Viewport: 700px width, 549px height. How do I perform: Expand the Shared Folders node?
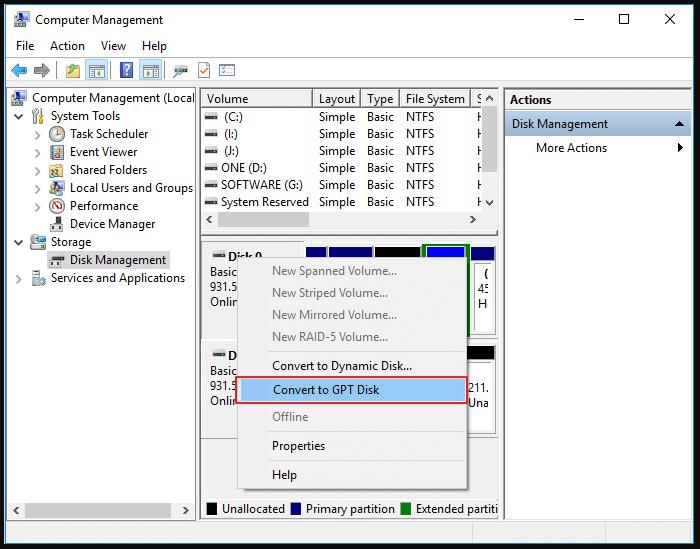point(38,170)
